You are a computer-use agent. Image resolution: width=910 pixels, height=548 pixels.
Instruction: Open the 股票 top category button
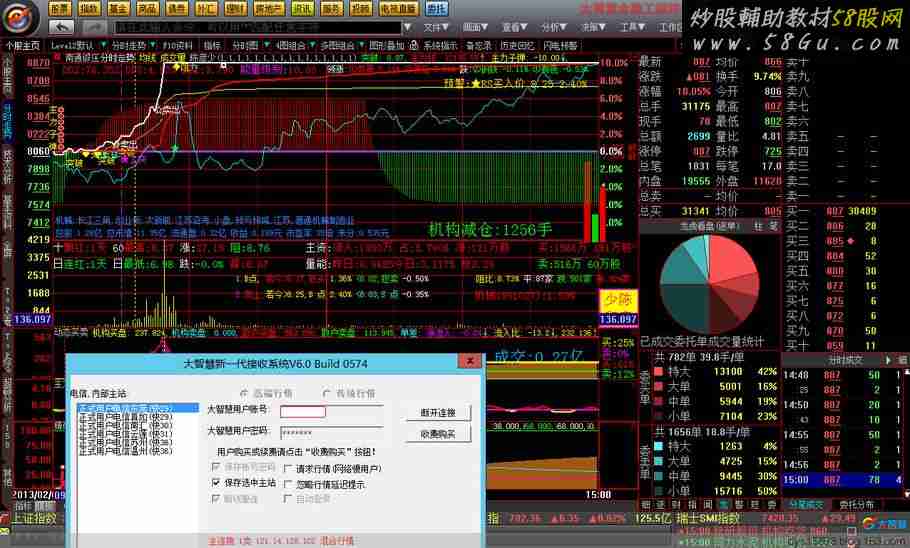click(59, 8)
